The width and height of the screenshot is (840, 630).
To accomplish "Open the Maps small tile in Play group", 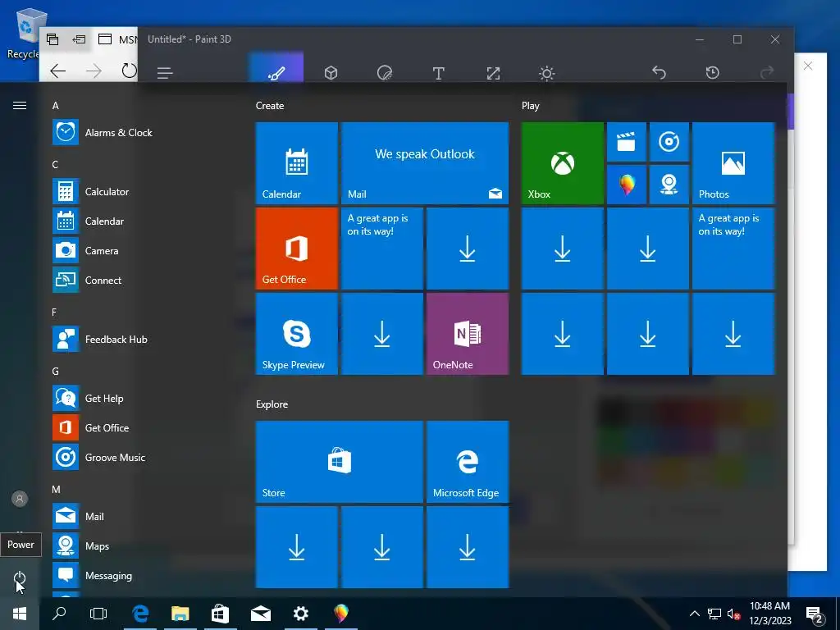I will pyautogui.click(x=669, y=185).
